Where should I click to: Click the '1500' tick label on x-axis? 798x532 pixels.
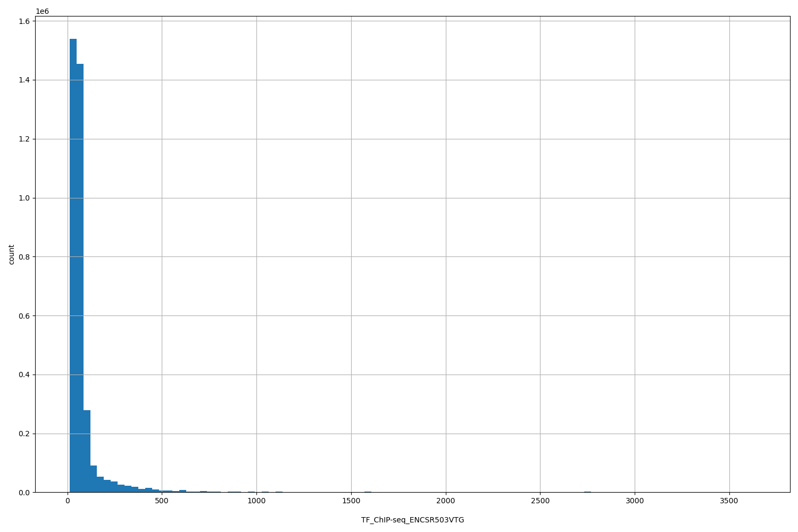352,501
